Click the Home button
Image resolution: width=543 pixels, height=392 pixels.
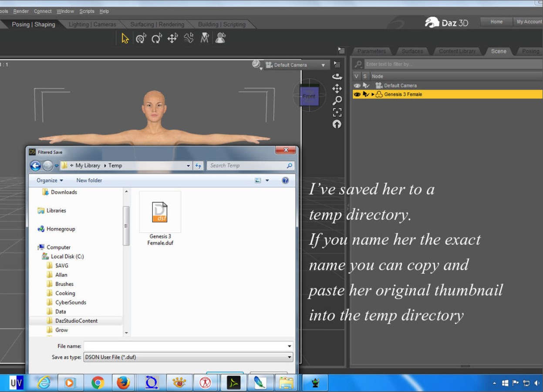point(496,22)
